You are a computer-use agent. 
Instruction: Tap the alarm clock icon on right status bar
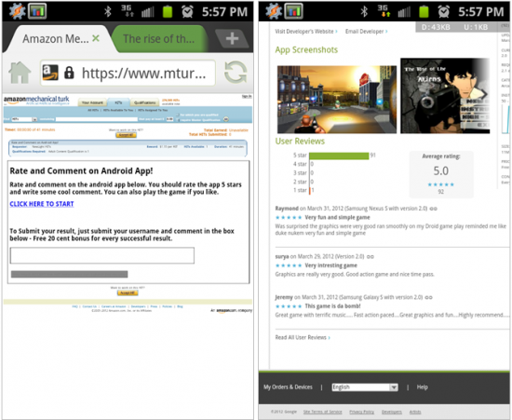[444, 12]
